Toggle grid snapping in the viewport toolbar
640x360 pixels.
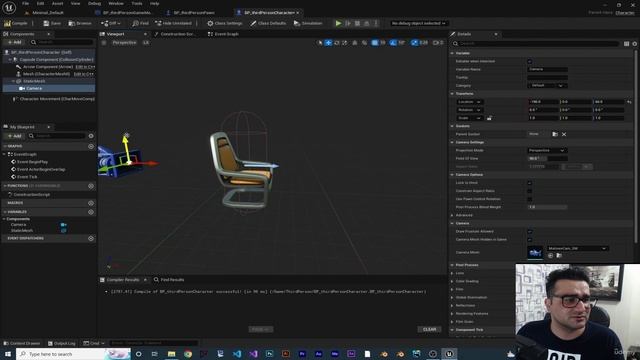click(375, 42)
